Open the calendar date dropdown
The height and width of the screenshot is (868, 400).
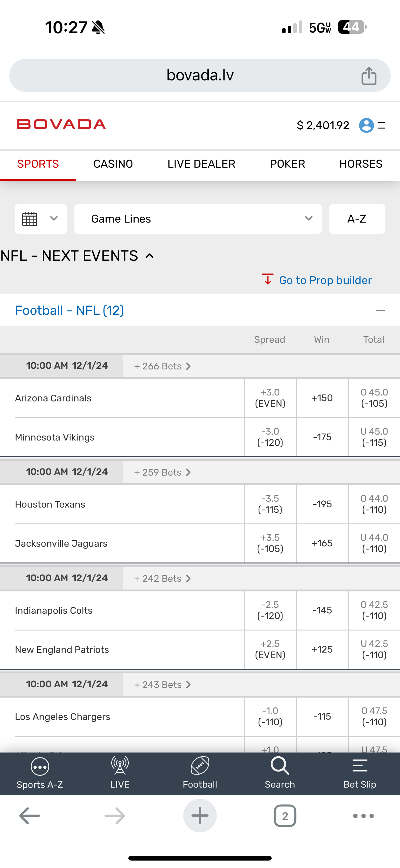click(x=41, y=219)
